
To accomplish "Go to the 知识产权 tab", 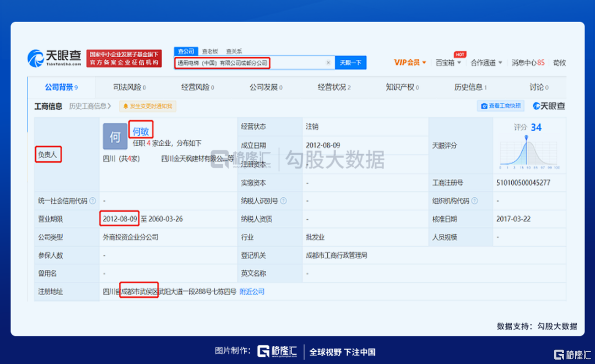I will click(402, 87).
